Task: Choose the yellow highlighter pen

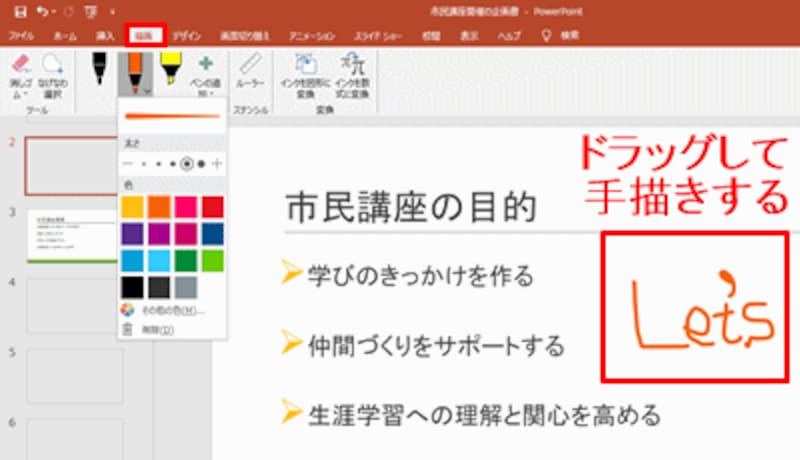Action: [171, 67]
